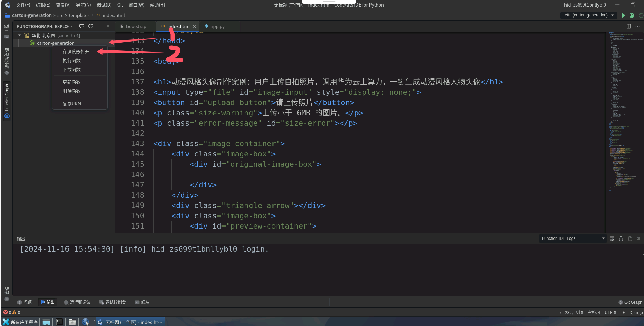Screen dimensions: 644x326
Task: Change language mode via Django status item
Action: pos(636,312)
